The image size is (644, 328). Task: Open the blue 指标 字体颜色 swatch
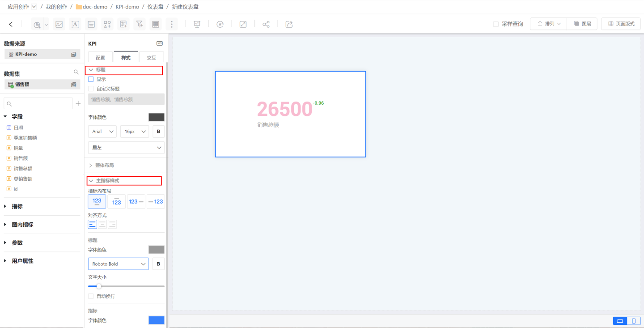click(157, 320)
